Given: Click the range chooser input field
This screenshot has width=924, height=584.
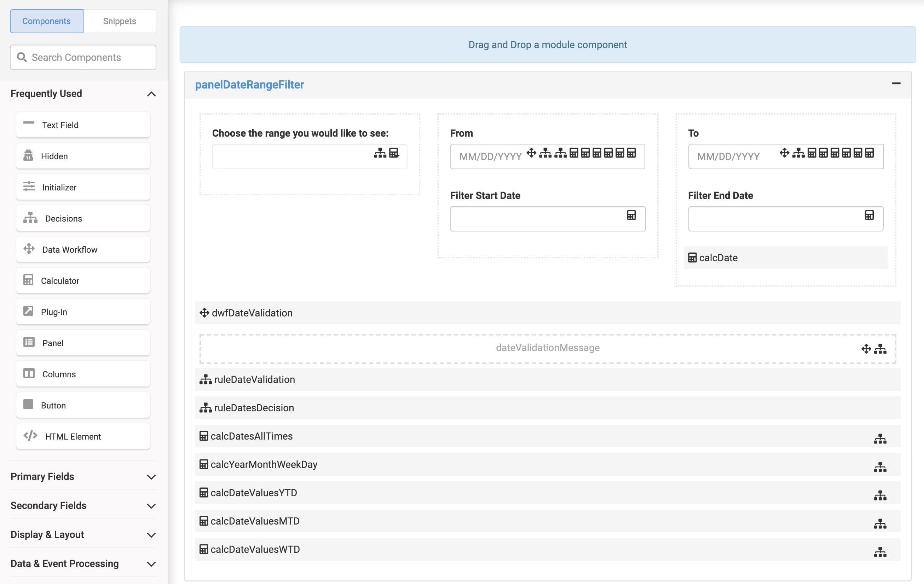Looking at the screenshot, I should click(309, 156).
